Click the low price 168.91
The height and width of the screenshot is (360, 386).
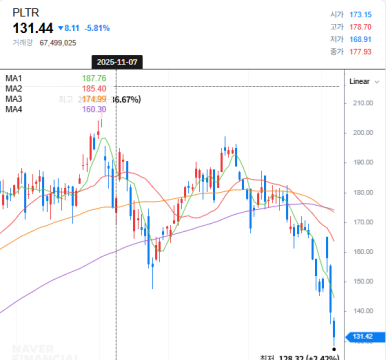[x=360, y=39]
